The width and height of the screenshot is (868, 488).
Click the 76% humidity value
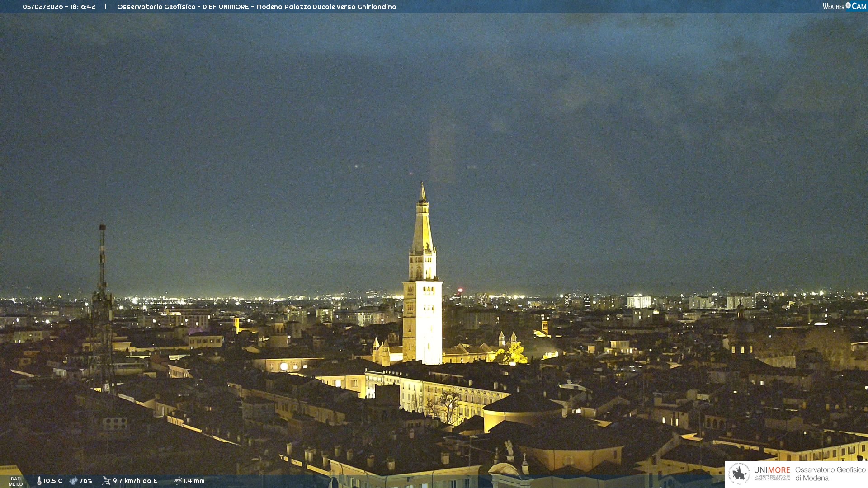coord(85,481)
